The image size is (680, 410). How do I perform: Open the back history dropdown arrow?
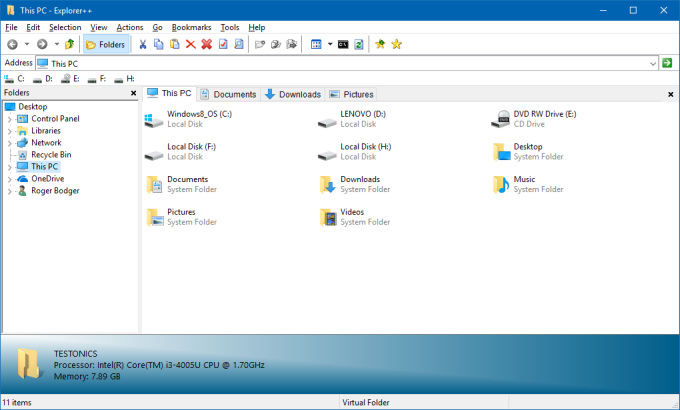pos(26,44)
